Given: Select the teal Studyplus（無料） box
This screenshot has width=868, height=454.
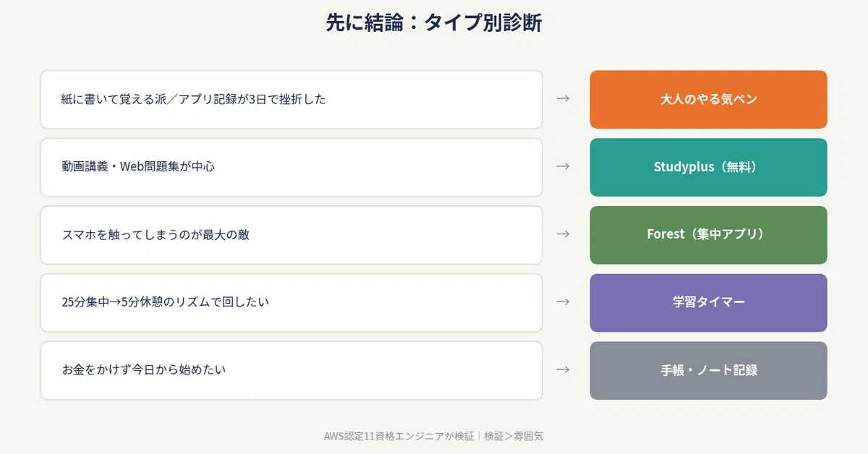Looking at the screenshot, I should 708,167.
